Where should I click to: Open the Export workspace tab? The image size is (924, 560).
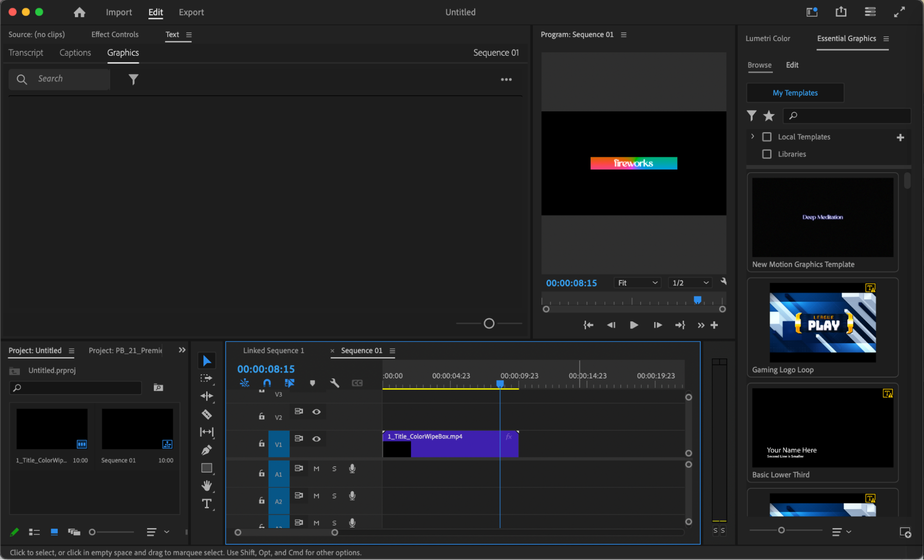click(191, 12)
